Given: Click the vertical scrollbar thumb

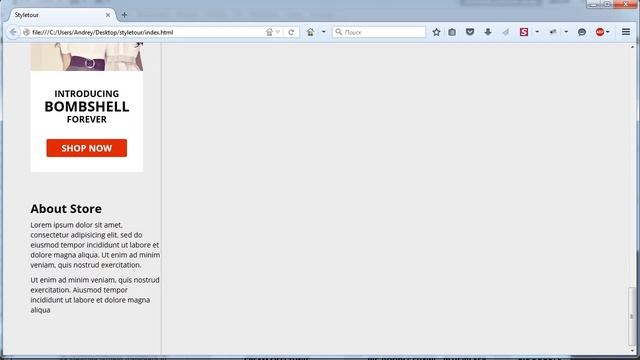Looking at the screenshot, I should click(x=632, y=316).
